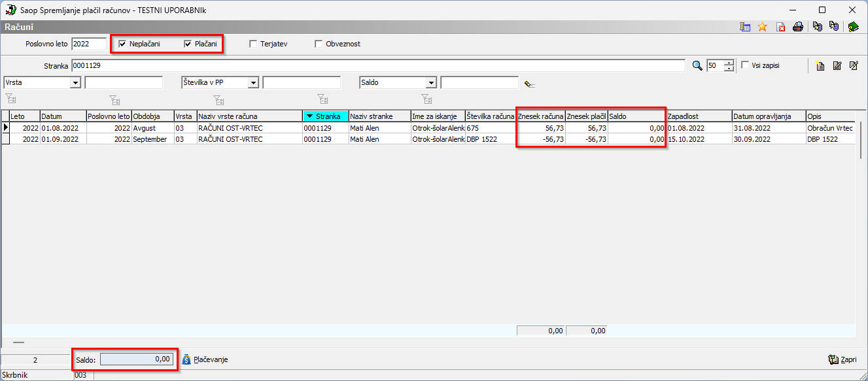Click the Skrbnik status bar value 003
The height and width of the screenshot is (381, 868).
(x=82, y=375)
